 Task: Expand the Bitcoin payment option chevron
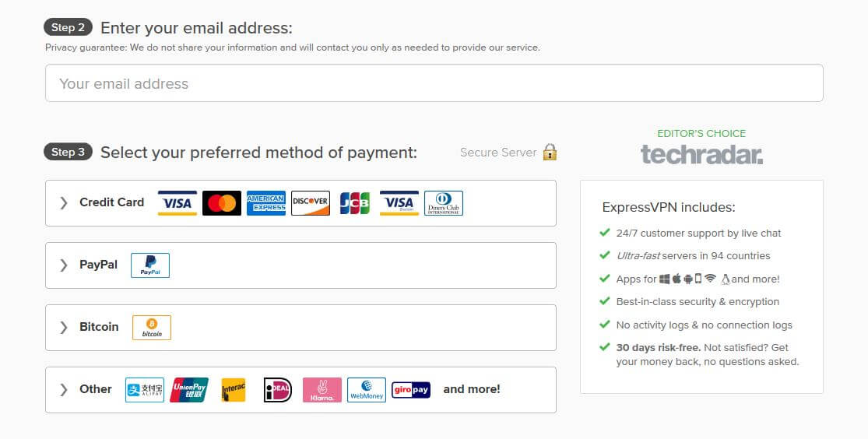point(64,327)
